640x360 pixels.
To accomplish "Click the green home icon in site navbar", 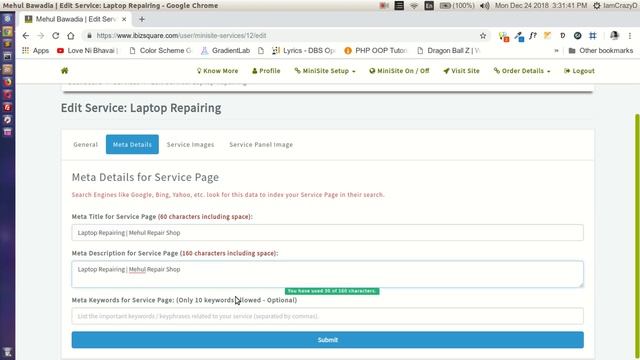I will click(64, 71).
